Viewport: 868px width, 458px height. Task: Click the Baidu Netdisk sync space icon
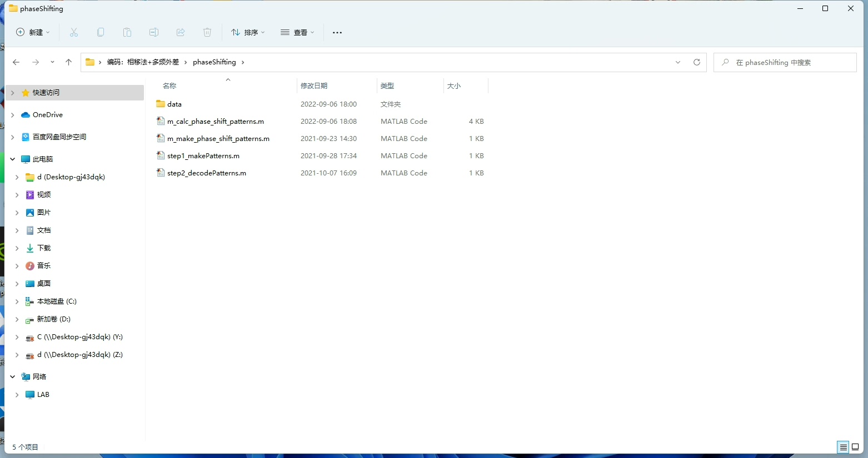click(26, 137)
